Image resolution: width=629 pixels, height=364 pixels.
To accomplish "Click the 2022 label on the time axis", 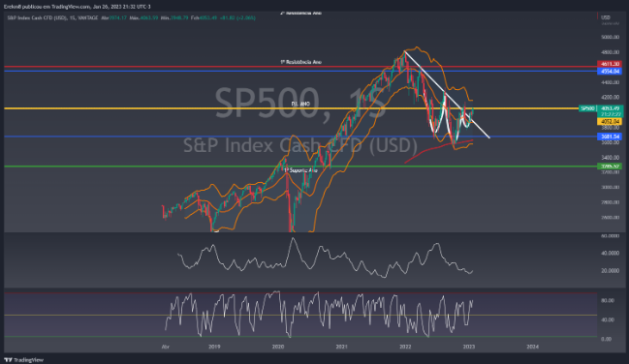I will (x=405, y=347).
